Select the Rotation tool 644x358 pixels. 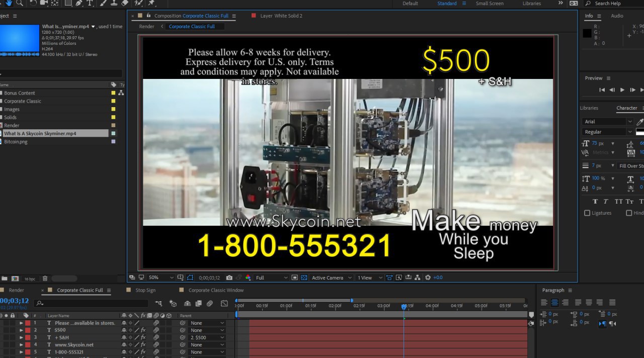(x=33, y=3)
